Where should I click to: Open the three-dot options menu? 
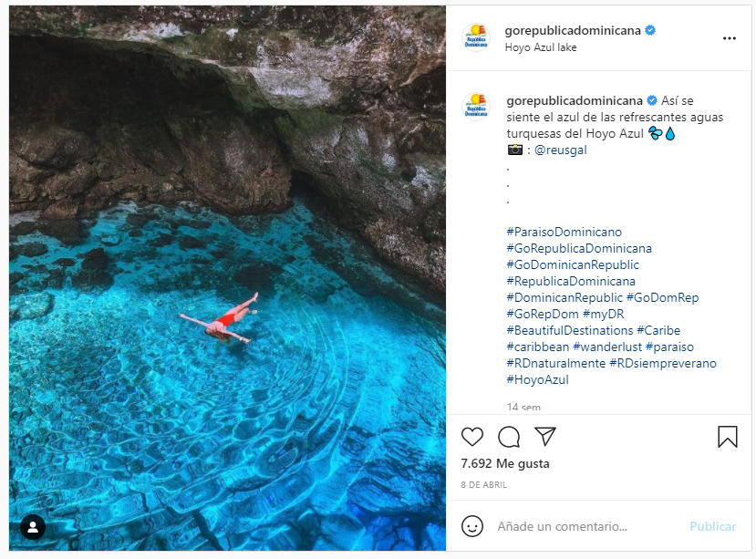[x=728, y=38]
